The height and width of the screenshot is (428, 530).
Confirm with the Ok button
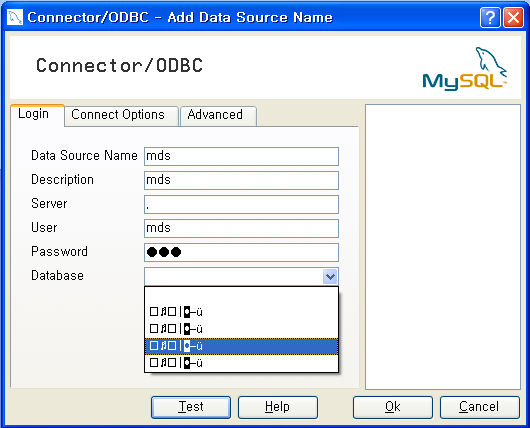[393, 407]
